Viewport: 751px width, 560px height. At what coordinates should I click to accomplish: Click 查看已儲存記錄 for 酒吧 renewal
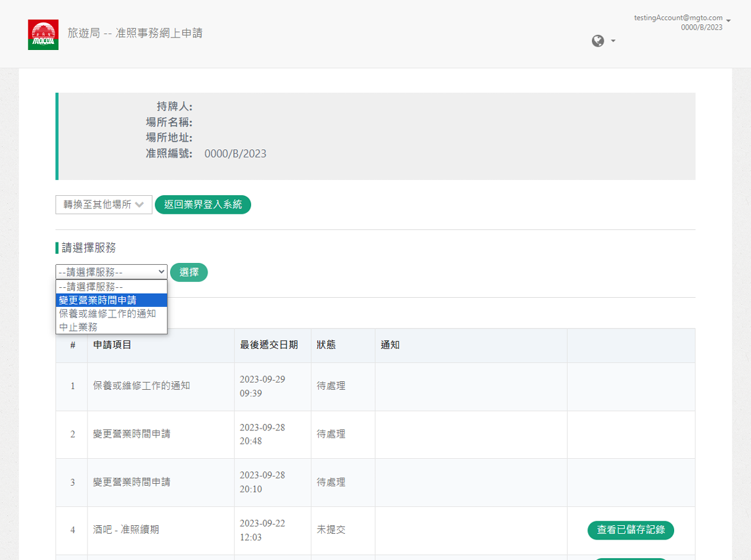coord(630,530)
